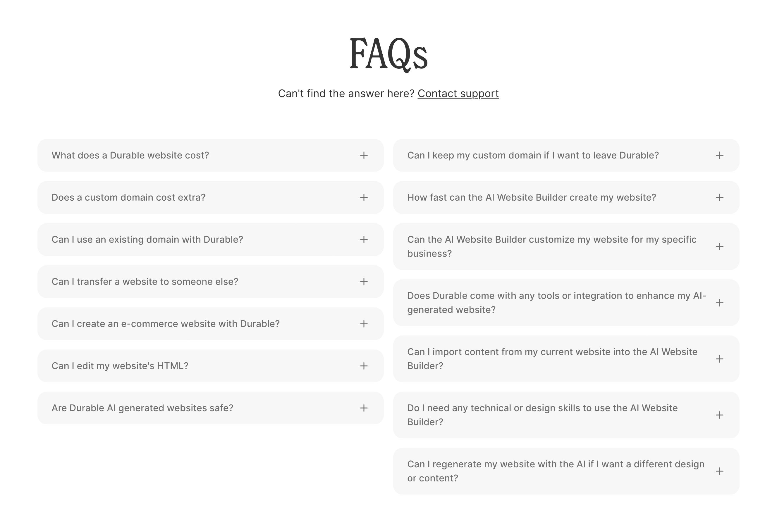Expand question about customizing for specific business

[x=552, y=246]
